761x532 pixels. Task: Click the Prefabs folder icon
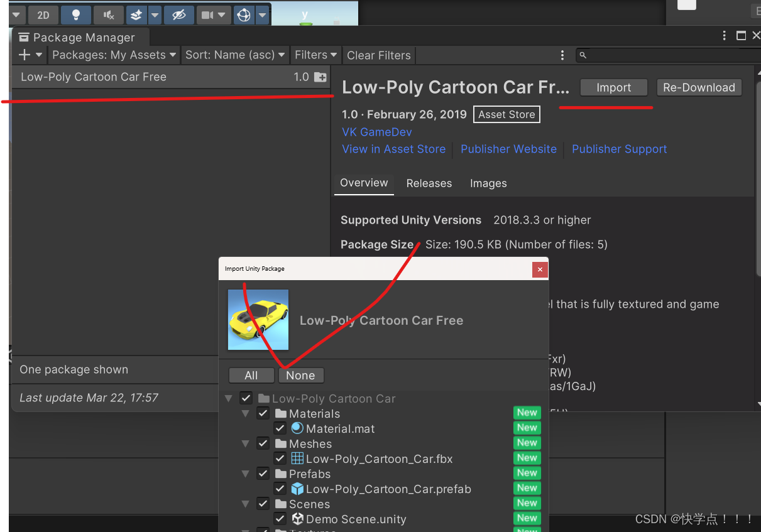tap(281, 474)
